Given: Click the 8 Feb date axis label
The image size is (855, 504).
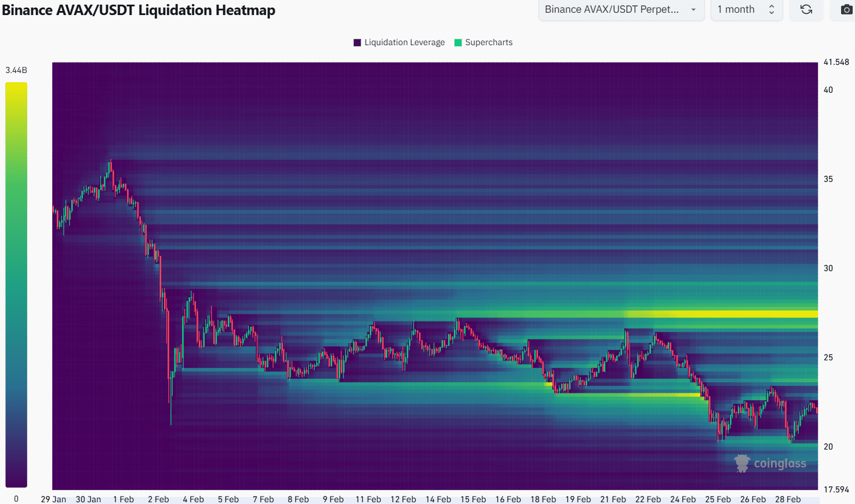Looking at the screenshot, I should 298,499.
